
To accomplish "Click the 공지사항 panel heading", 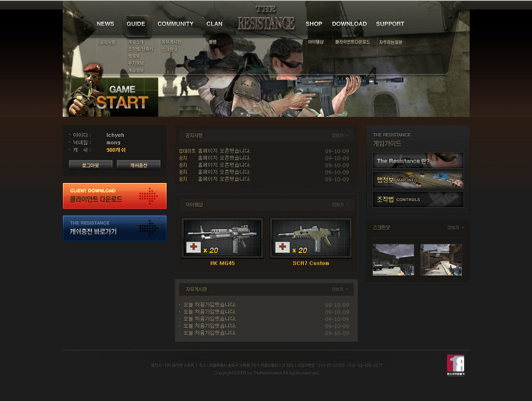I will click(x=194, y=135).
